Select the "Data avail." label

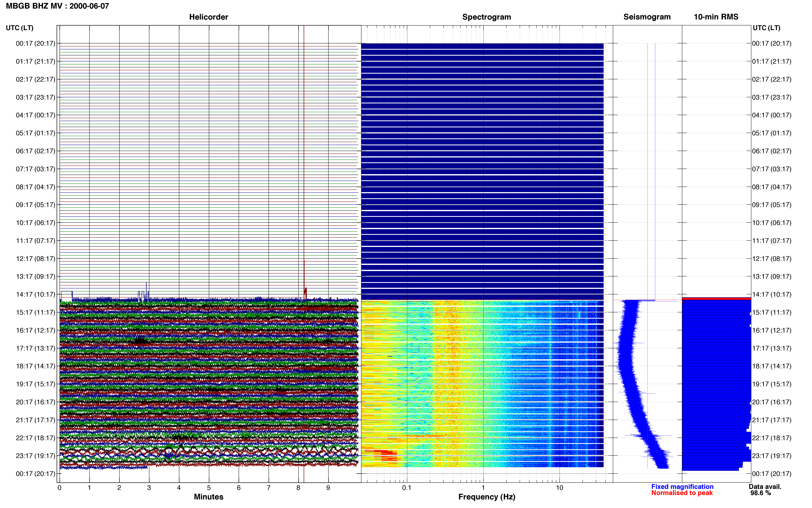pyautogui.click(x=765, y=487)
